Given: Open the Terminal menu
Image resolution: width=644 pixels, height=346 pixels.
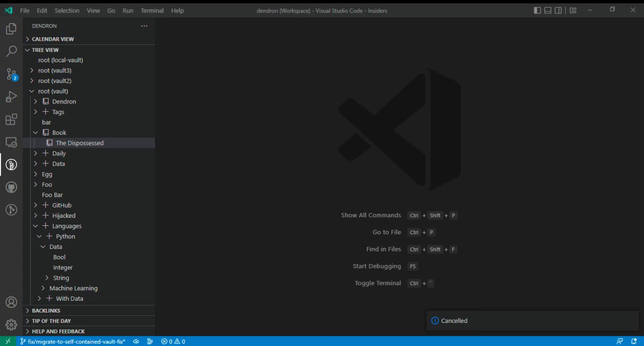Looking at the screenshot, I should 152,11.
